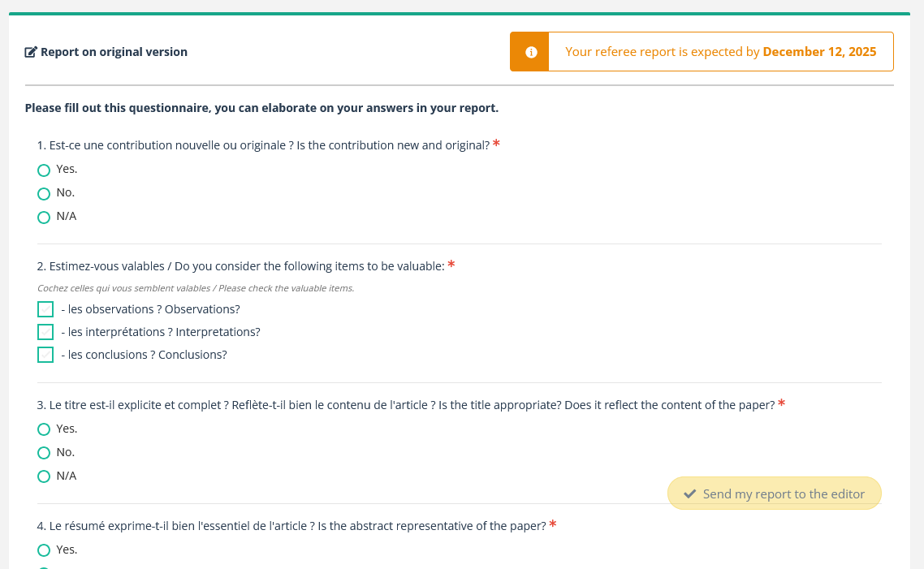The width and height of the screenshot is (924, 569).
Task: Click Send my report to the editor
Action: 775,494
